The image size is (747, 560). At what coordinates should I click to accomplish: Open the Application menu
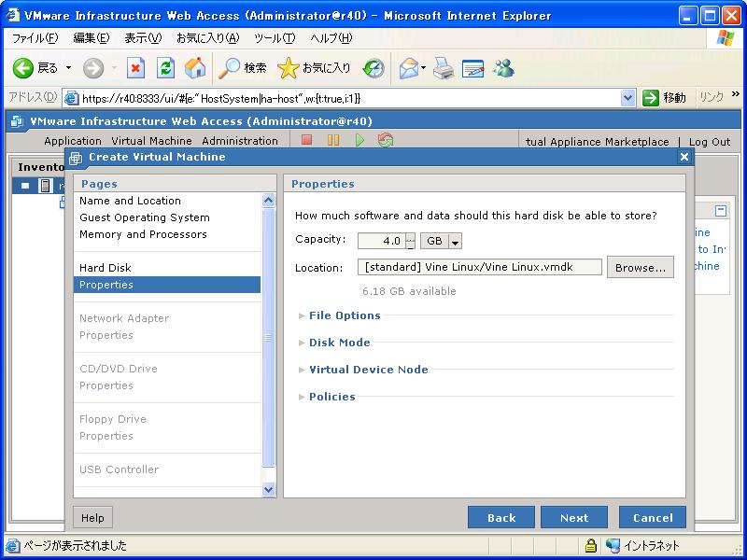[x=73, y=141]
